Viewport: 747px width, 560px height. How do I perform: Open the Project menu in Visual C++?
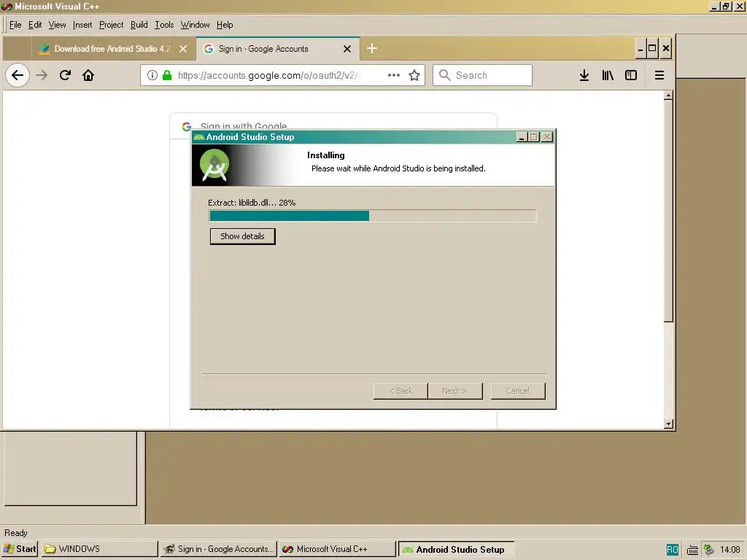click(x=111, y=25)
